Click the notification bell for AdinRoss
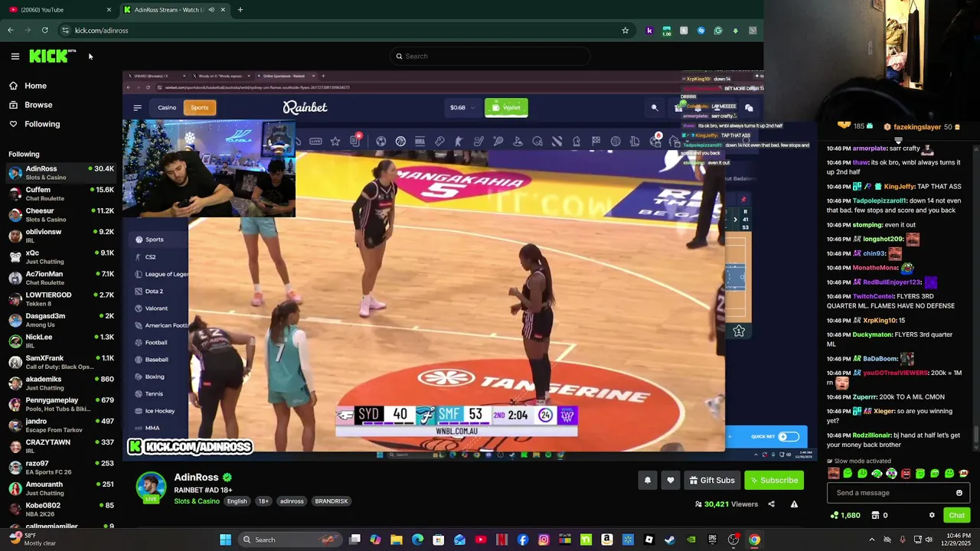Viewport: 980px width, 551px height. tap(648, 480)
